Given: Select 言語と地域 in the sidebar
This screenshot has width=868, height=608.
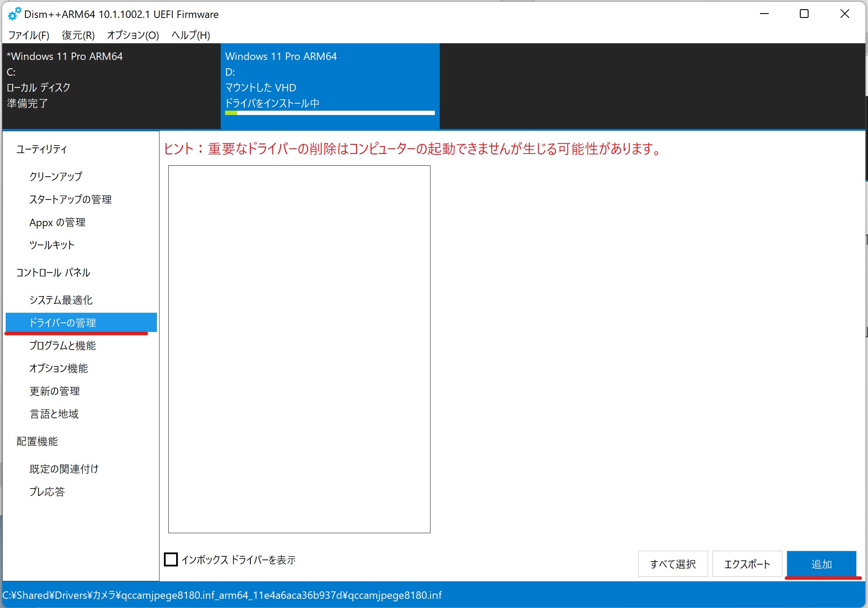Looking at the screenshot, I should [54, 414].
